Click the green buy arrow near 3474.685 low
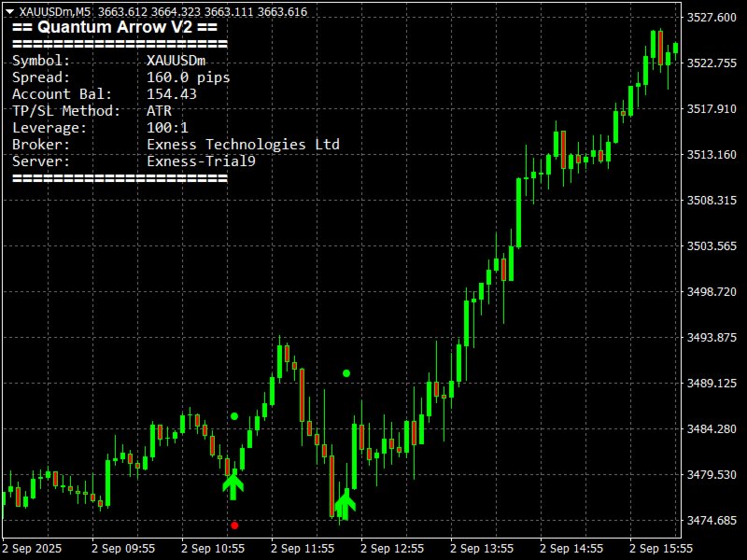747x560 pixels. coord(345,504)
